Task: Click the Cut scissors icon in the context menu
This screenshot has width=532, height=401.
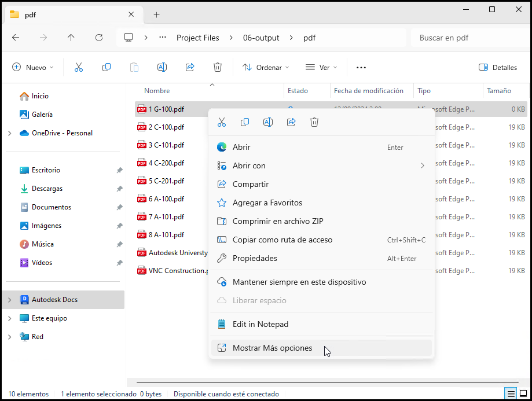Action: [x=222, y=122]
